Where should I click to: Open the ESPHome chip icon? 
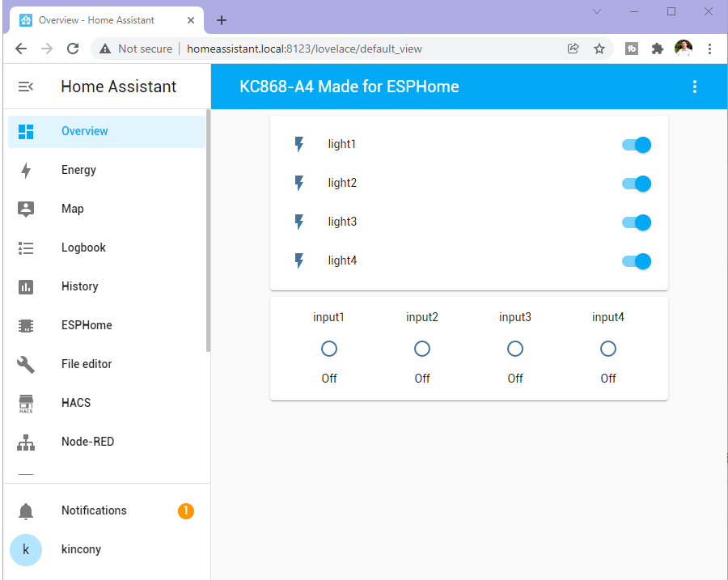pos(26,325)
